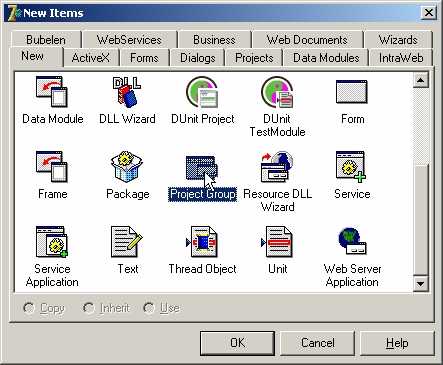Click the 'Resource DLL Wizard' label
This screenshot has height=365, width=443.
tap(278, 200)
